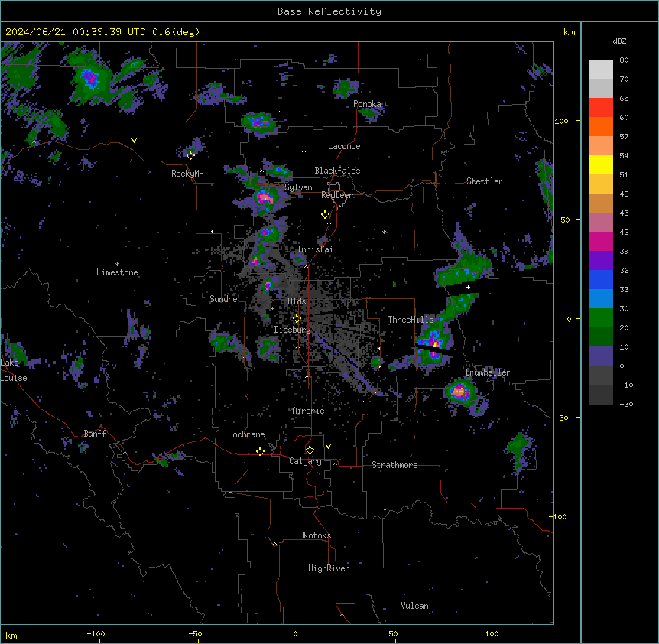Click the Sylvan label

pos(298,187)
